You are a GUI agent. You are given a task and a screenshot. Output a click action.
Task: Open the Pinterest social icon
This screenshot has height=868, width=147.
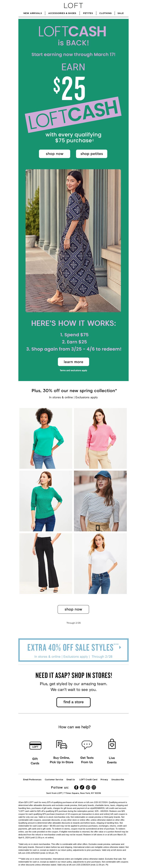click(88, 787)
